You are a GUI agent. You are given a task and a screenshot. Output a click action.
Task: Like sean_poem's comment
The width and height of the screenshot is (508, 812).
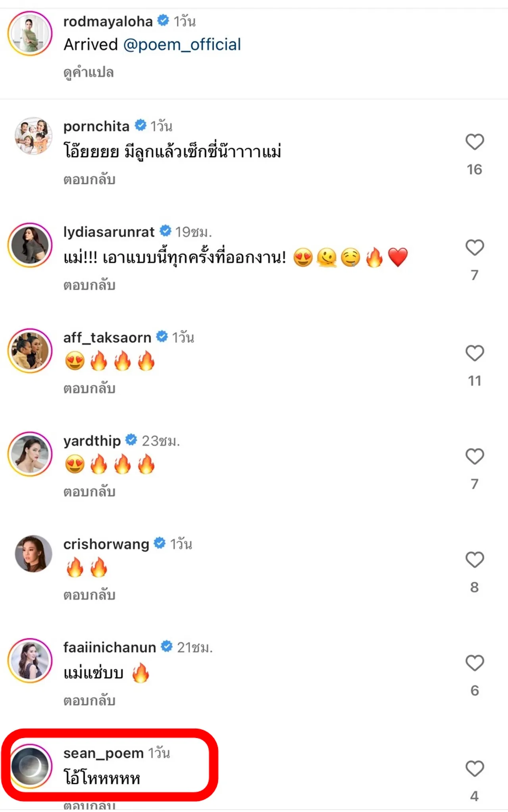(x=474, y=769)
